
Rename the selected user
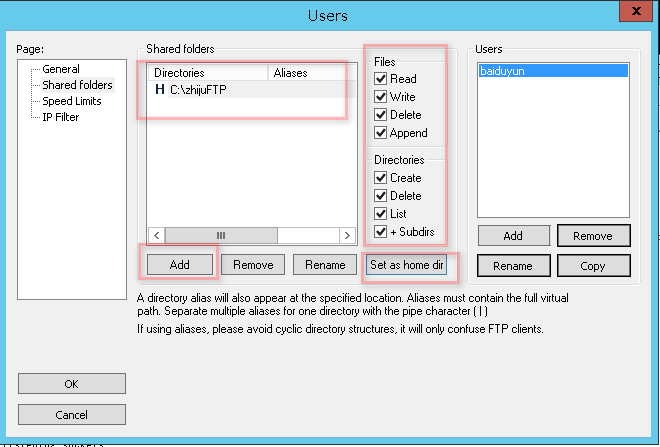[x=514, y=266]
